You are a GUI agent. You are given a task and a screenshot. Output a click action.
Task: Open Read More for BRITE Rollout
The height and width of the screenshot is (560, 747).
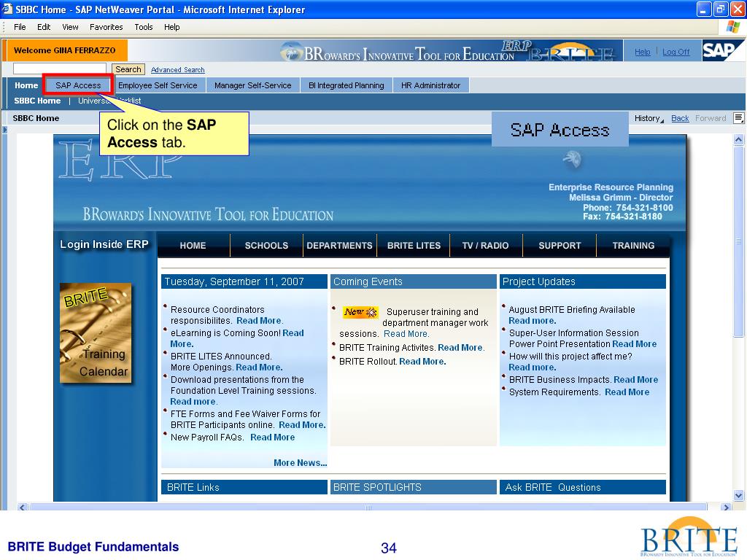pos(422,362)
